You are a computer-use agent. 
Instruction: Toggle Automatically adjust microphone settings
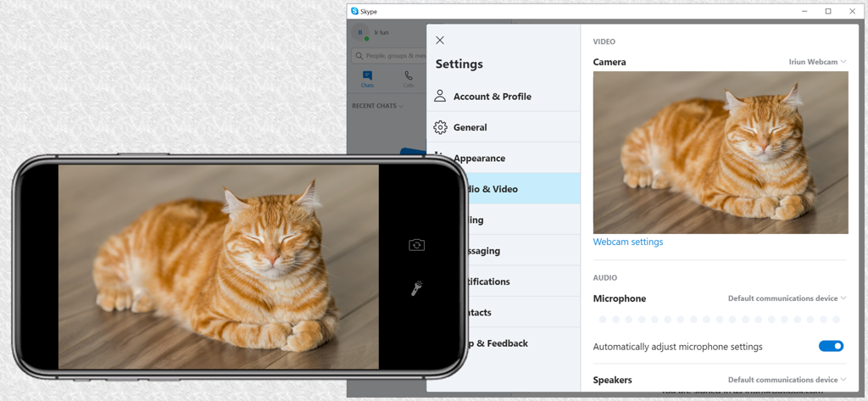coord(831,346)
